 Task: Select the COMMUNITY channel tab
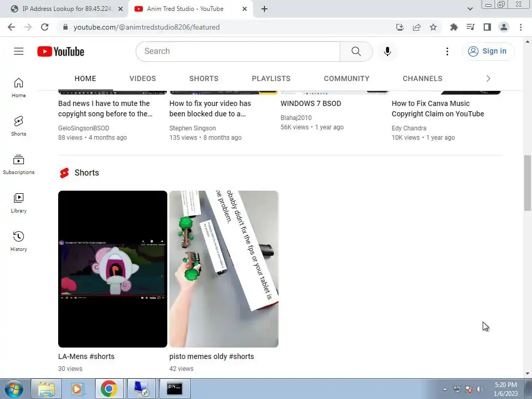tap(347, 79)
